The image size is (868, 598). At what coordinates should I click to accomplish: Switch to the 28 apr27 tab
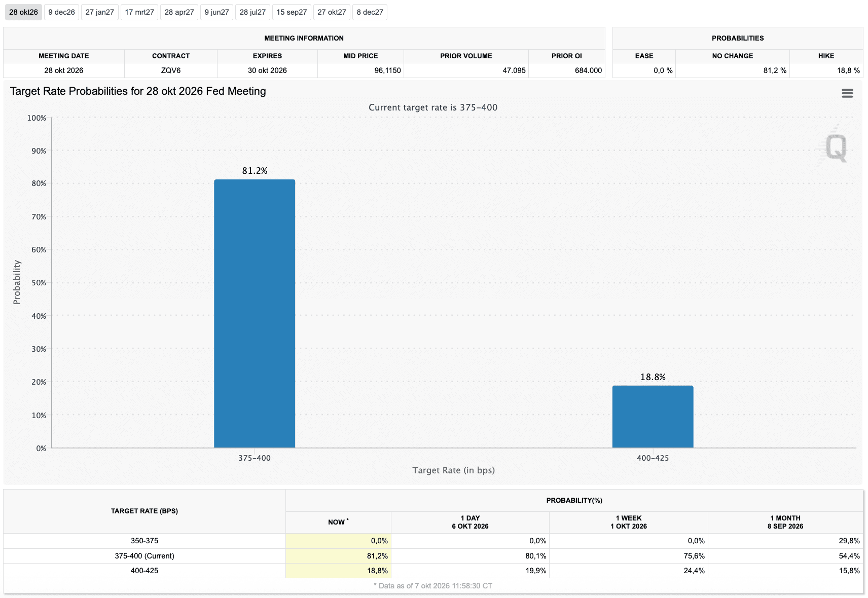pos(179,12)
